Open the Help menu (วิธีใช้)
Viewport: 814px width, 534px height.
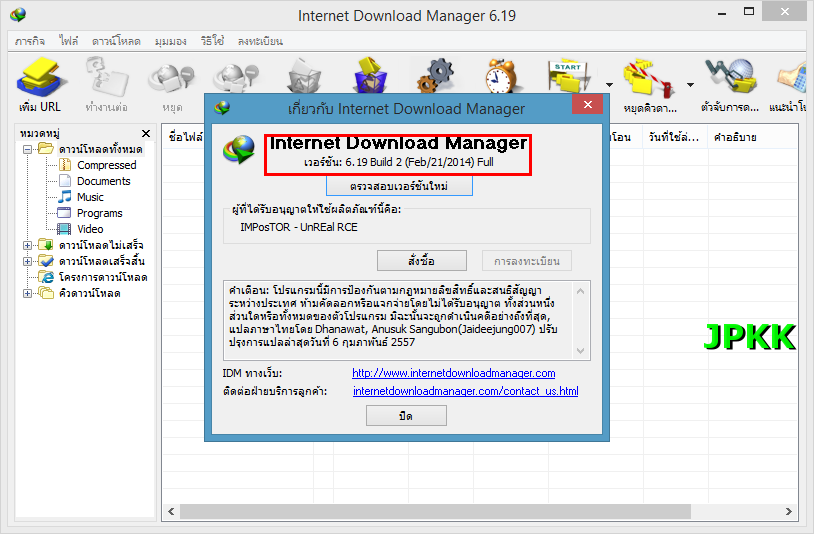click(x=212, y=41)
